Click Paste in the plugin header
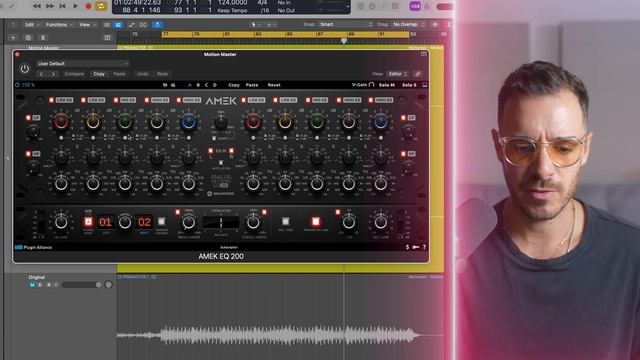The image size is (640, 360). click(119, 74)
